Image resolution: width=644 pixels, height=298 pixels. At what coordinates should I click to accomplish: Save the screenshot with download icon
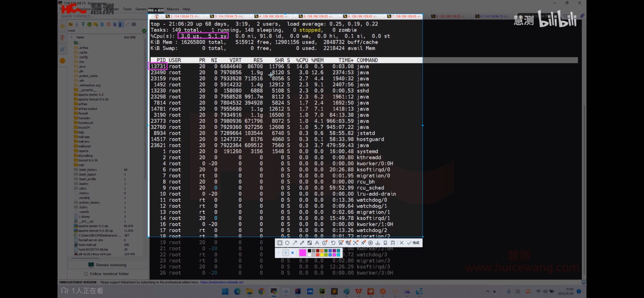[378, 243]
